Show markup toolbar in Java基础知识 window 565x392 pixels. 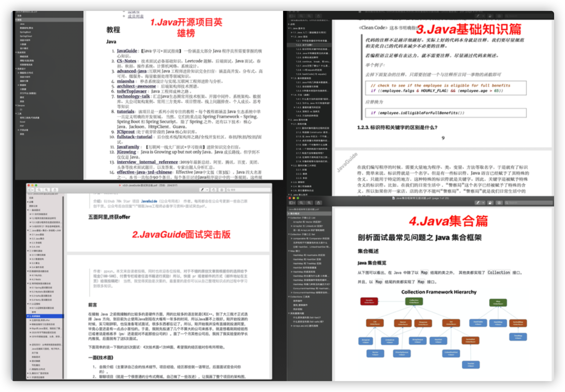[499, 16]
